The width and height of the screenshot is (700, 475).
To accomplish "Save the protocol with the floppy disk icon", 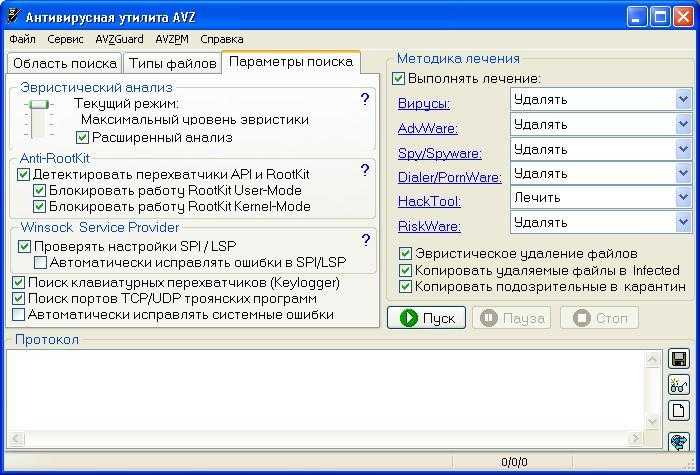I will coord(679,359).
